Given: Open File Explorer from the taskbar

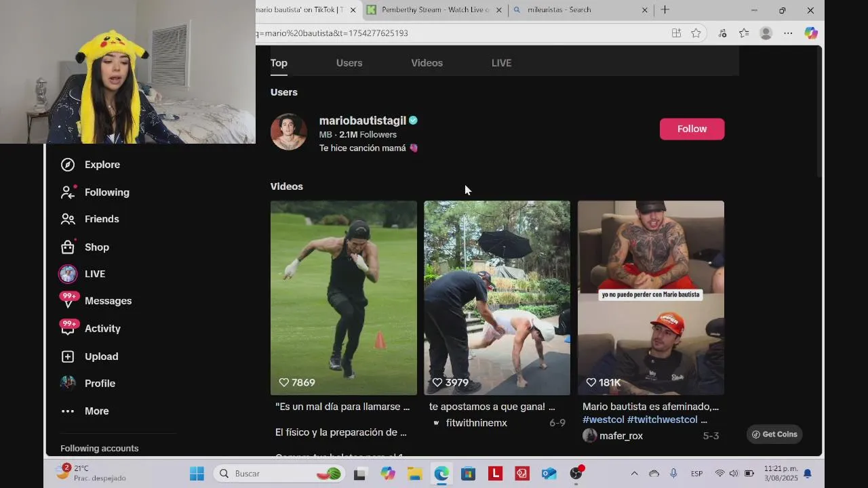Looking at the screenshot, I should point(414,474).
